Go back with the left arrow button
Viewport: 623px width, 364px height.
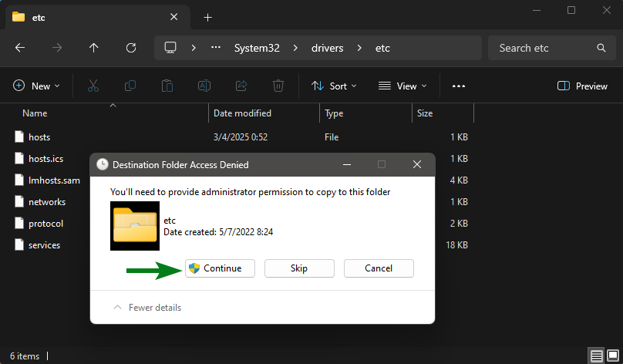pos(20,48)
